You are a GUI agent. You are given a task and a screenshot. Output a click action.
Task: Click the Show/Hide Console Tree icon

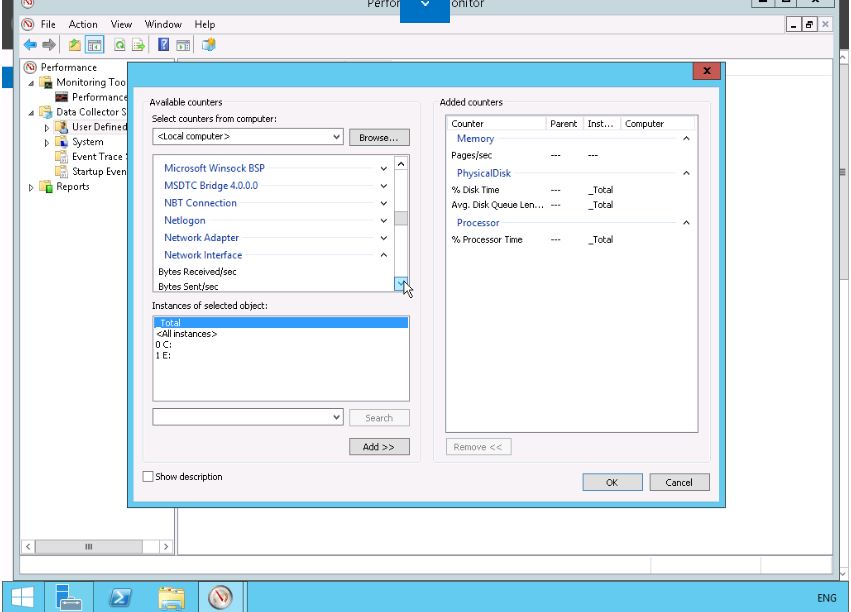(95, 45)
